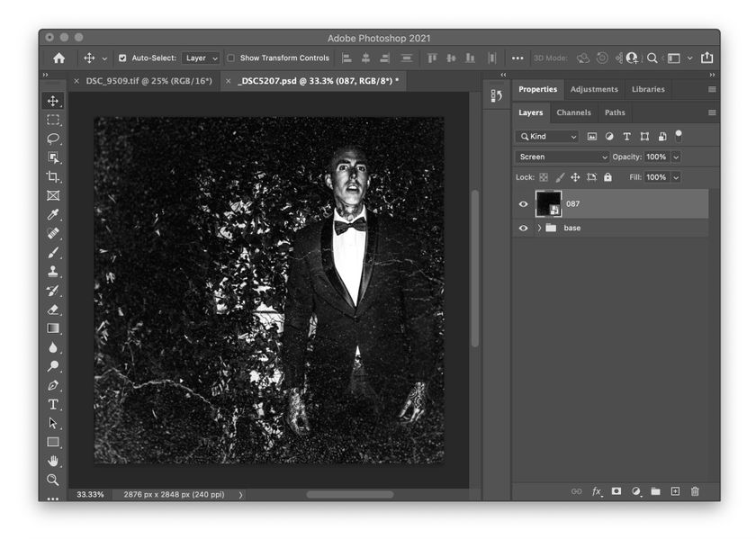Open the Add layer mask icon

click(x=615, y=491)
